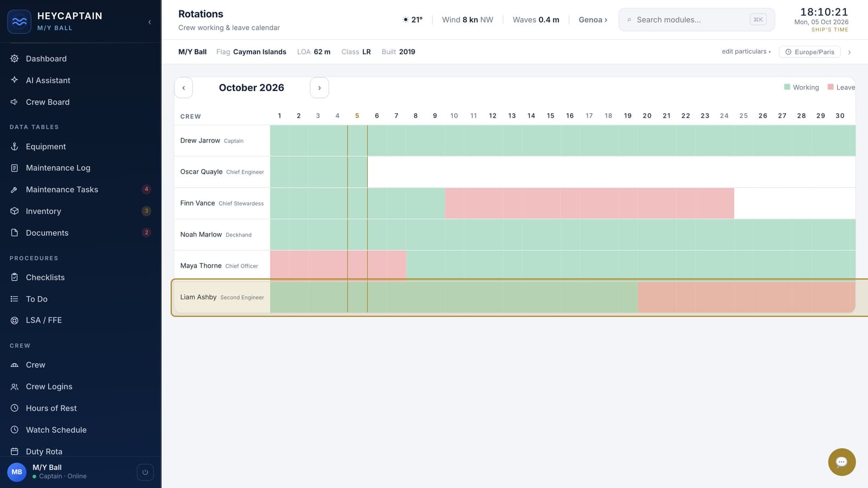Click the Crew Logins people icon
868x488 pixels.
click(x=15, y=387)
